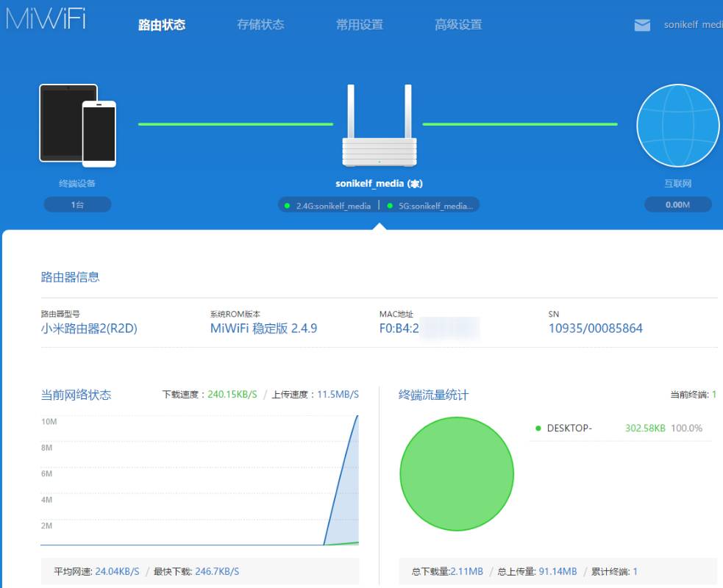Select the 2.4G:sonikelf_media network label

pos(333,206)
